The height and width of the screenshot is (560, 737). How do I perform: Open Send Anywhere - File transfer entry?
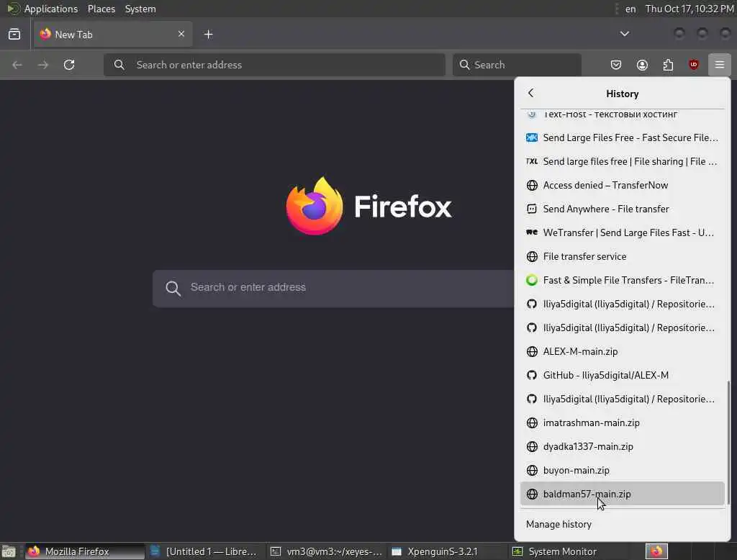coord(623,209)
